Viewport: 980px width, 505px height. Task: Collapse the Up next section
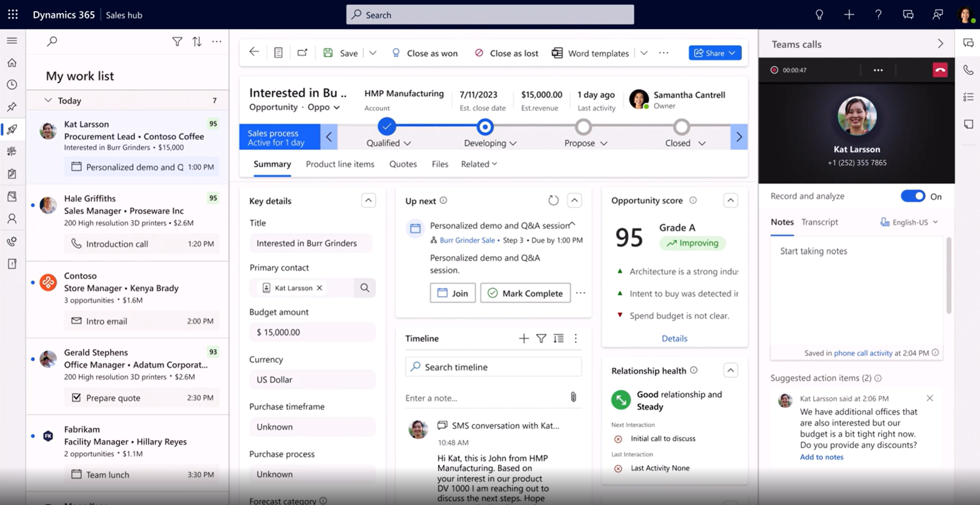click(574, 200)
